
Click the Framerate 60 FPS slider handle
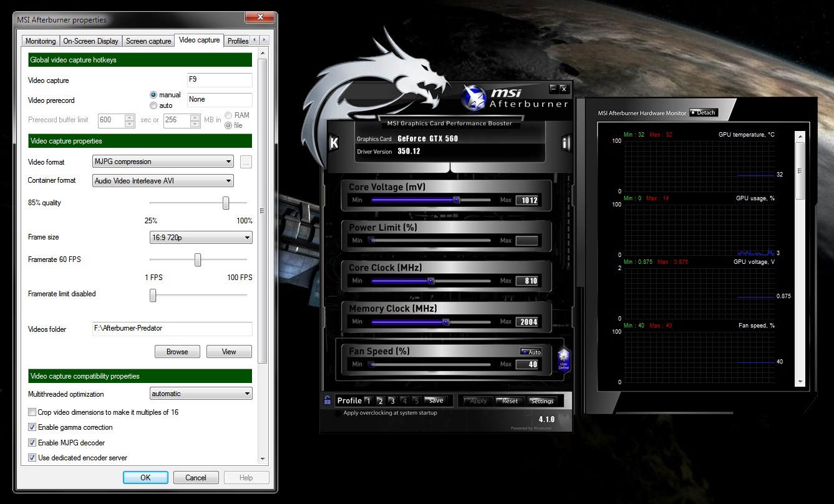(198, 259)
